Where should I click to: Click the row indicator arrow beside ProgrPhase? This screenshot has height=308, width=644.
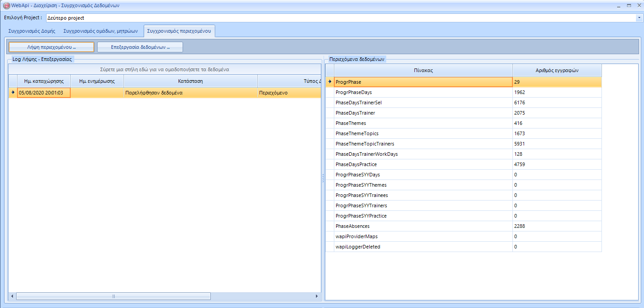coord(330,82)
